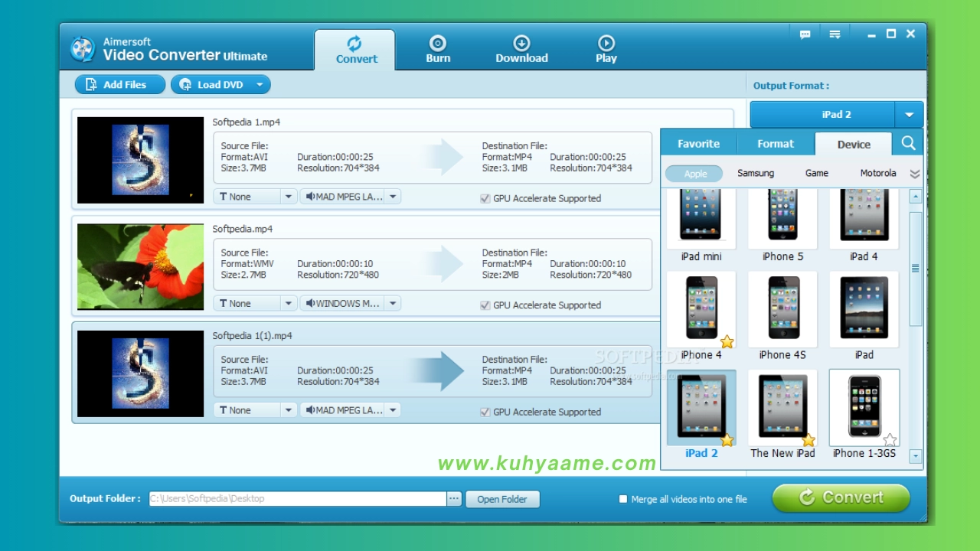The image size is (980, 551).
Task: Click the Add Files button
Action: 119,85
